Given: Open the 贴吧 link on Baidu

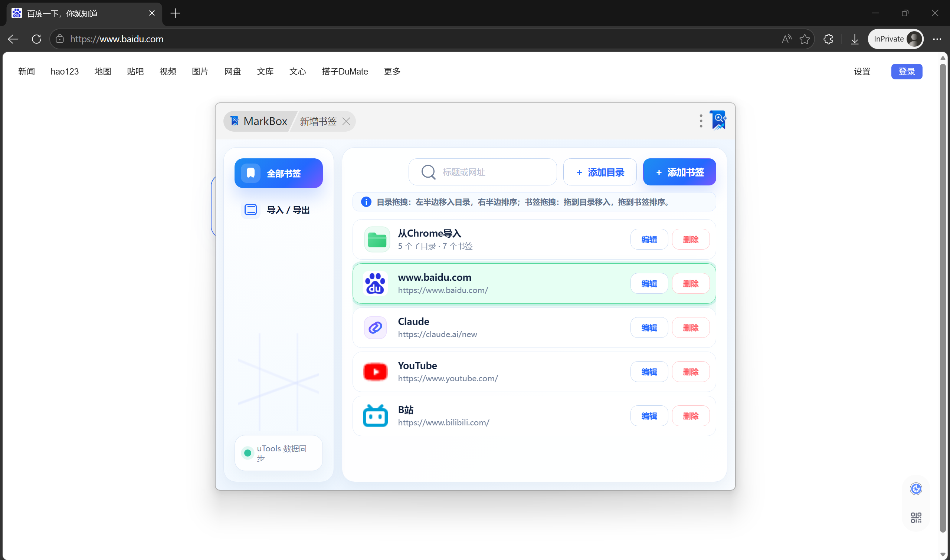Looking at the screenshot, I should [135, 71].
